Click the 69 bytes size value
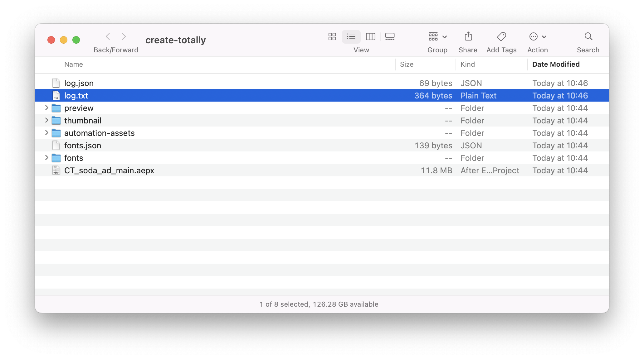 point(436,83)
